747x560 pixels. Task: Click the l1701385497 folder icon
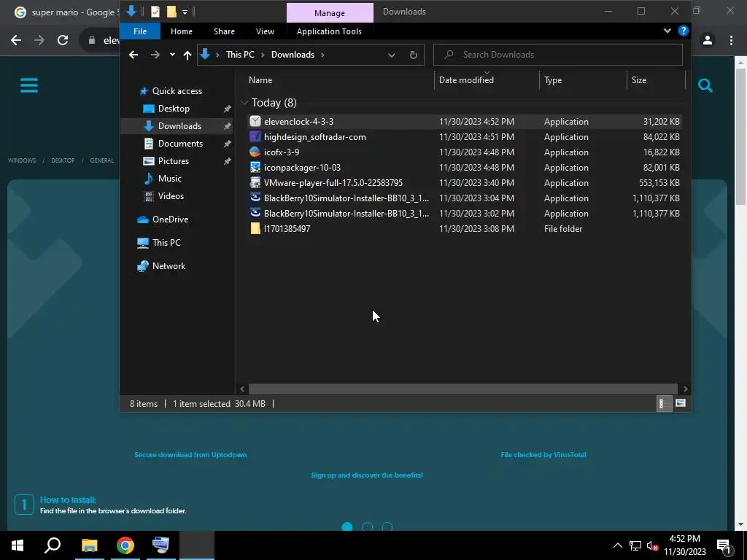pos(255,228)
